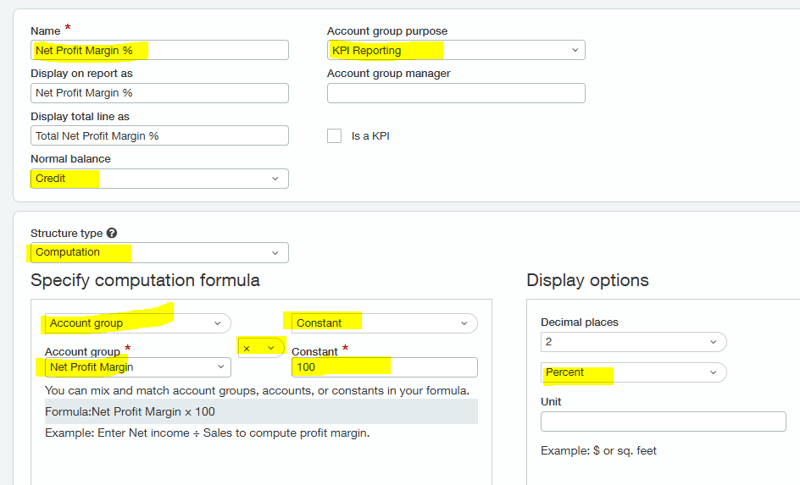The image size is (800, 485).
Task: Expand the Percent display format dropdown
Action: click(x=633, y=372)
